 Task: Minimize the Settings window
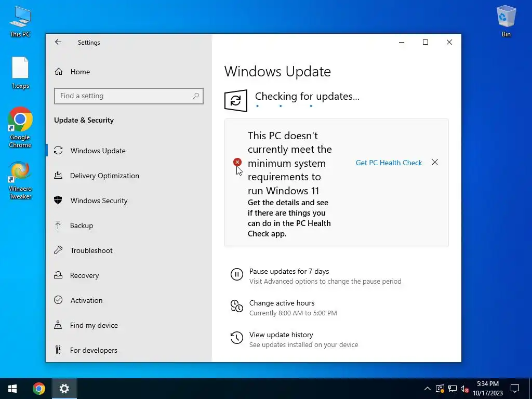[x=402, y=42]
